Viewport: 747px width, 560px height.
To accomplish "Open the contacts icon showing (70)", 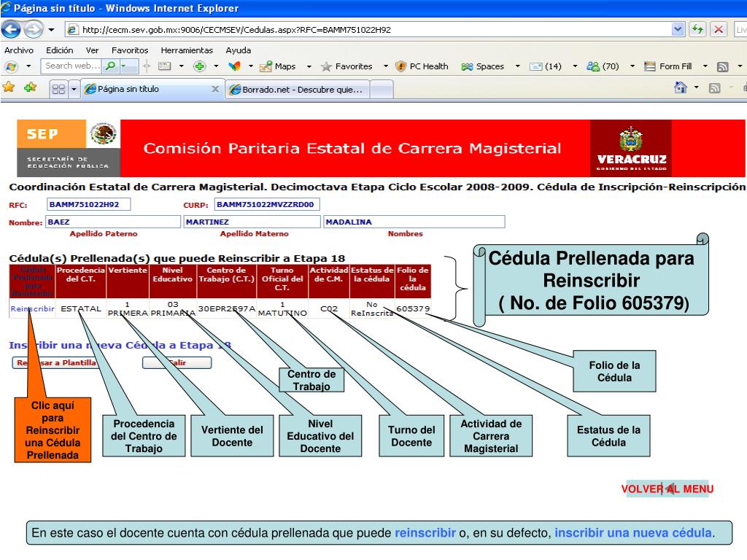I will click(603, 66).
